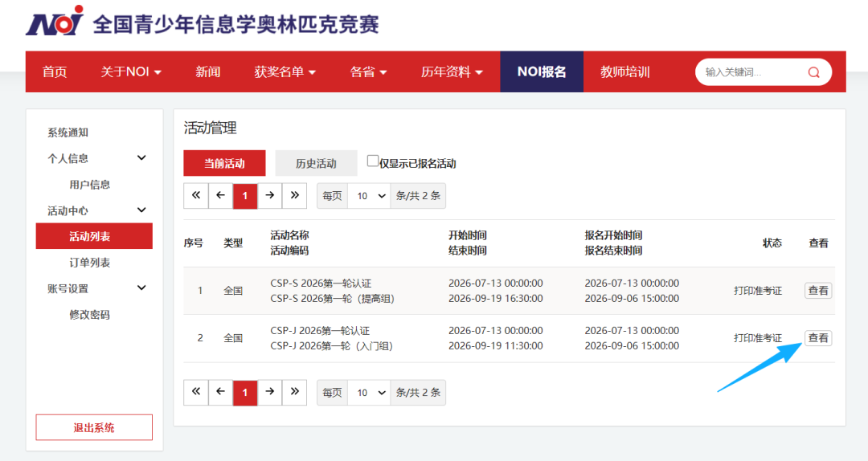868x461 pixels.
Task: Click CSP-S 2026第一轮认证 activity name
Action: [321, 284]
